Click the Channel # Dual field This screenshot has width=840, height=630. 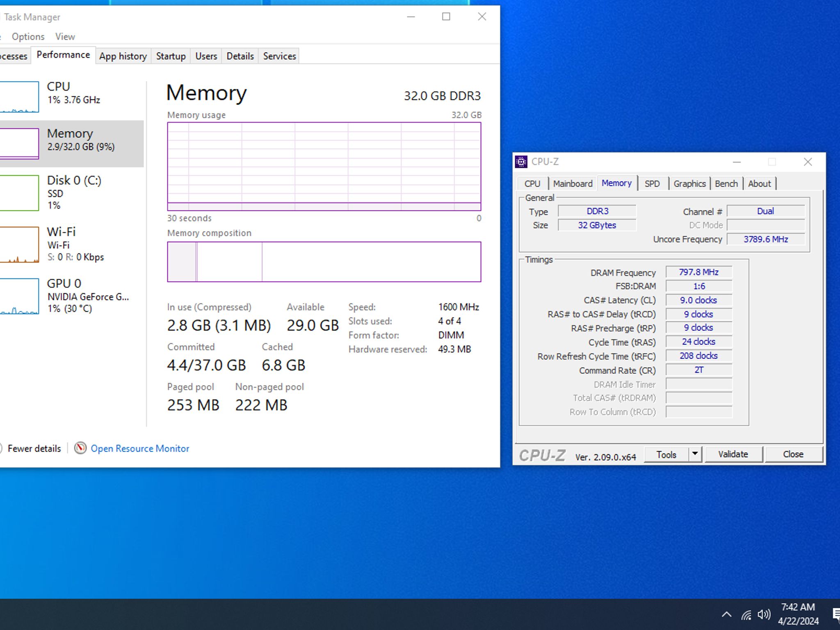click(x=766, y=211)
